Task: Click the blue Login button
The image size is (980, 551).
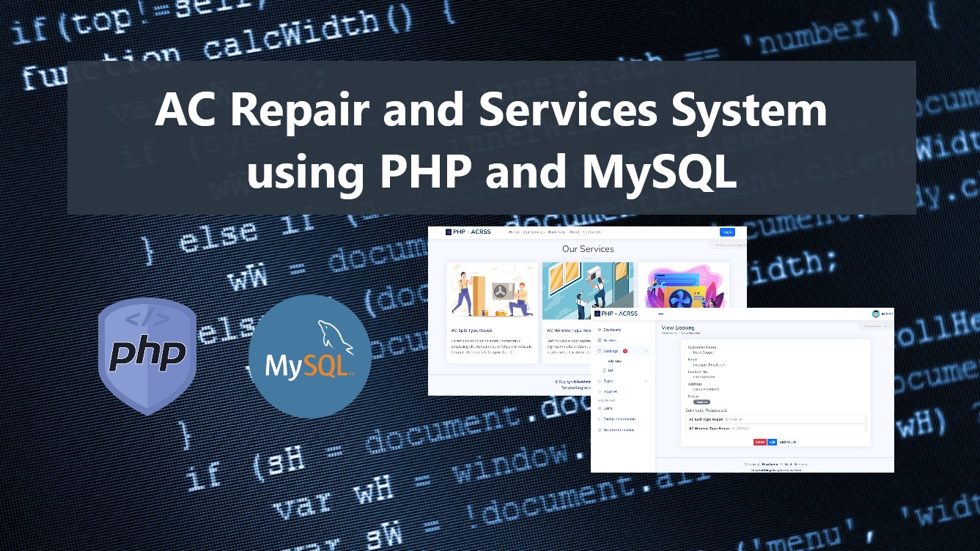Action: point(727,232)
